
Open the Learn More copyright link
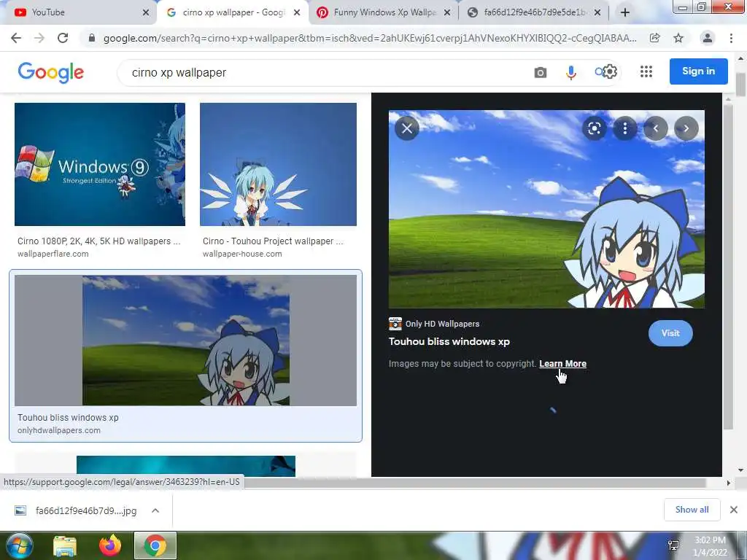[x=562, y=364]
